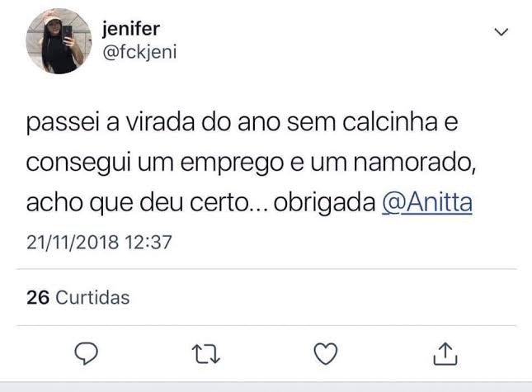Open the @fckjeni handle

(139, 52)
